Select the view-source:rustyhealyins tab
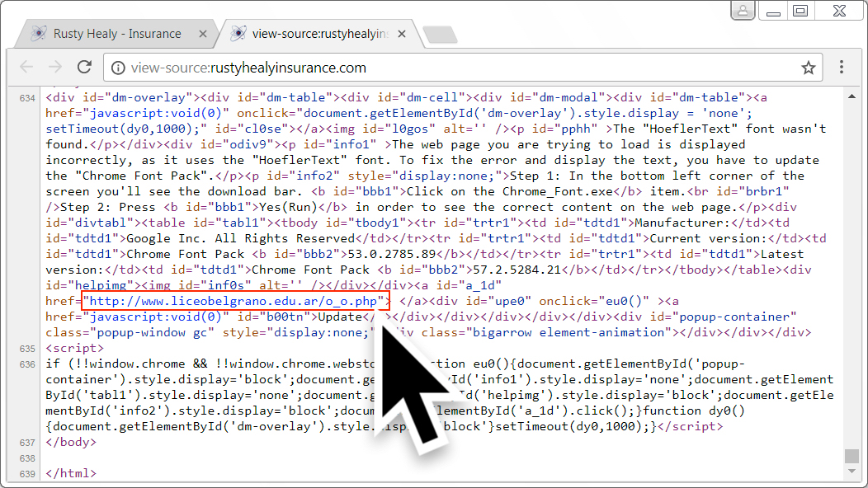 coord(318,34)
